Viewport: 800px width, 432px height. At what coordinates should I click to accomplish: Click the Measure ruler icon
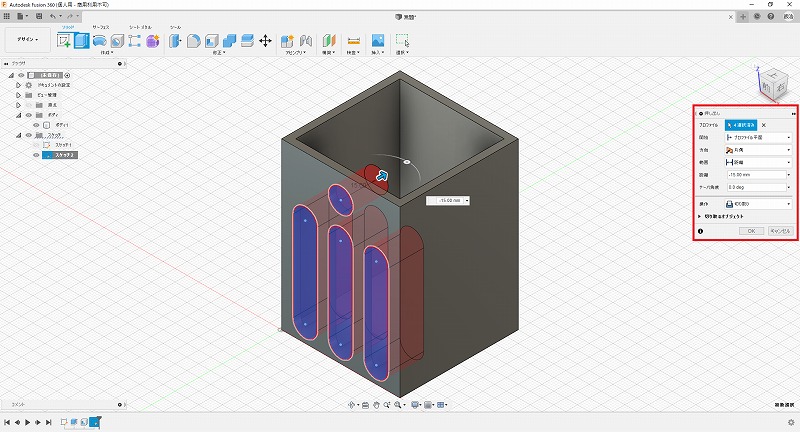[x=353, y=41]
